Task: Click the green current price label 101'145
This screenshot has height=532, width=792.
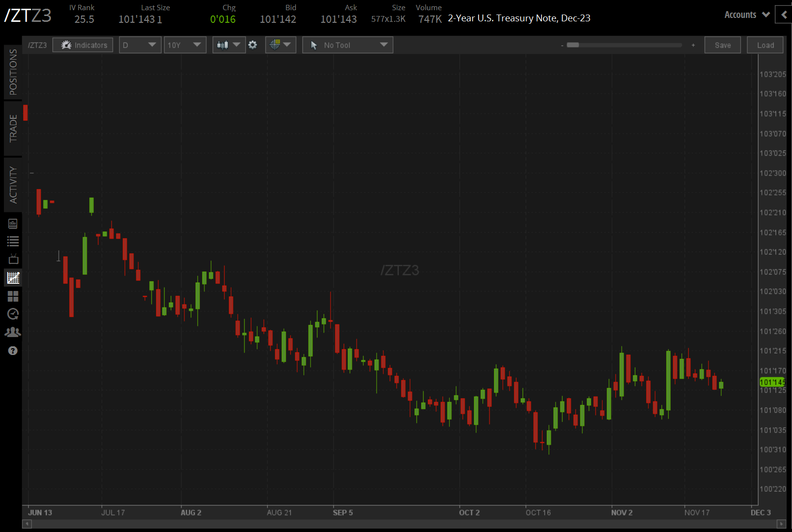Action: tap(772, 382)
